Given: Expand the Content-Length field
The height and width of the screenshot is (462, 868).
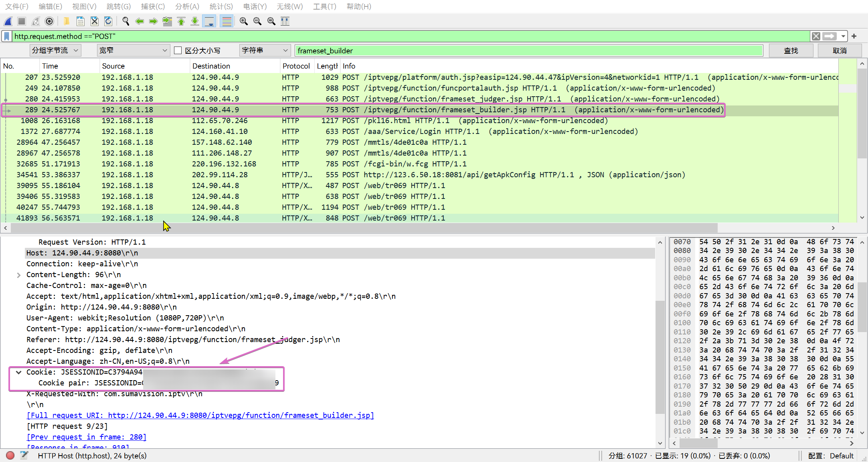Looking at the screenshot, I should pos(18,275).
